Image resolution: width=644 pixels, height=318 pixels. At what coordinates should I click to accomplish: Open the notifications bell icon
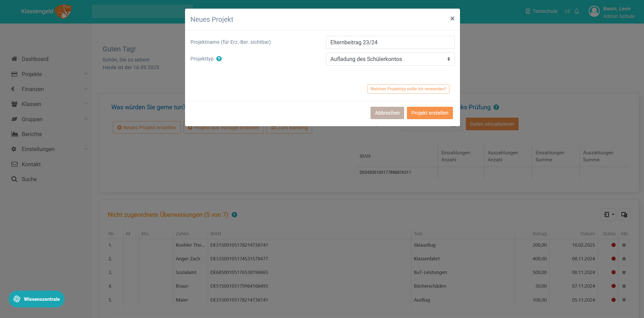577,11
